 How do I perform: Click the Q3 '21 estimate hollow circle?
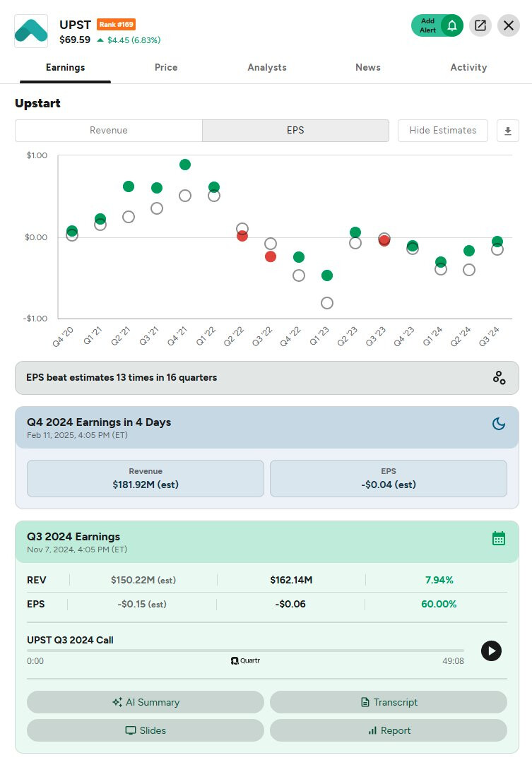pos(157,208)
